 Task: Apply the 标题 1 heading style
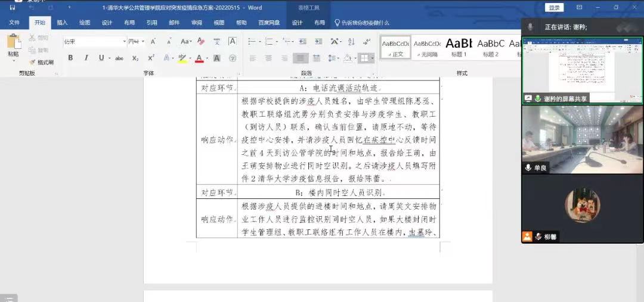point(459,46)
